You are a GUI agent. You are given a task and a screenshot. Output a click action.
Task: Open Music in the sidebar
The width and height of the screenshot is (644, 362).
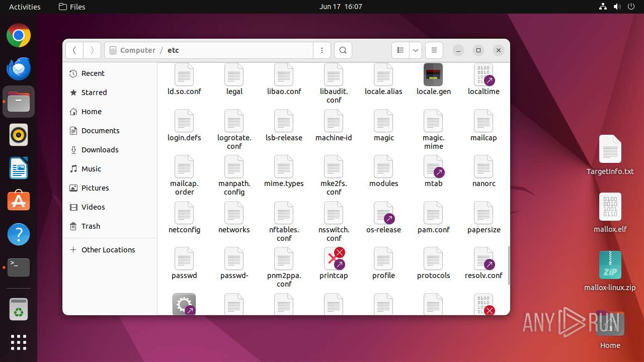tap(110, 169)
